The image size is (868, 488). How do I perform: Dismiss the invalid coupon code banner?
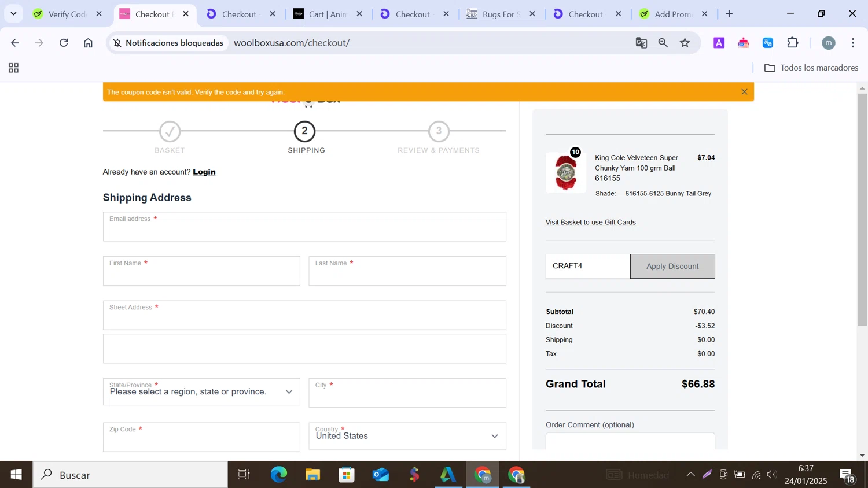(x=744, y=92)
